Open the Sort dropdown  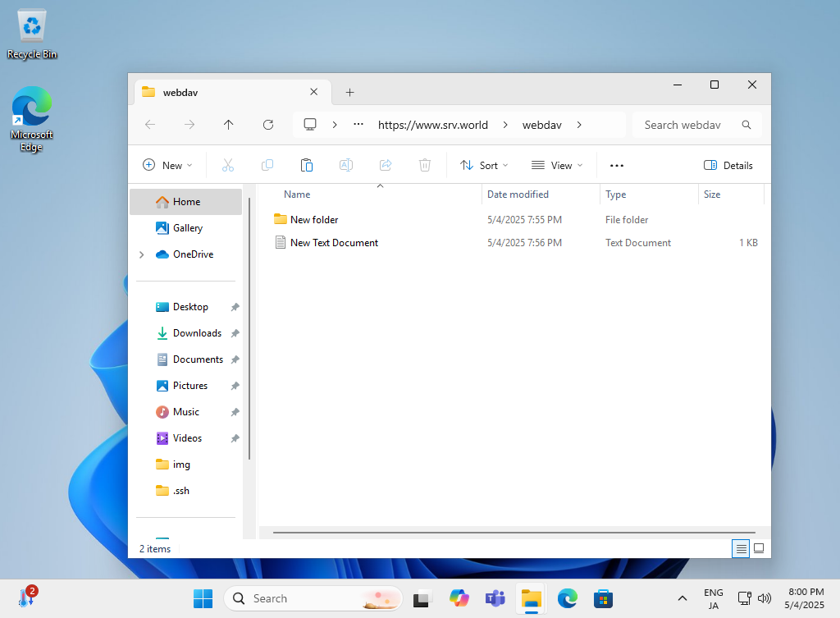point(484,166)
